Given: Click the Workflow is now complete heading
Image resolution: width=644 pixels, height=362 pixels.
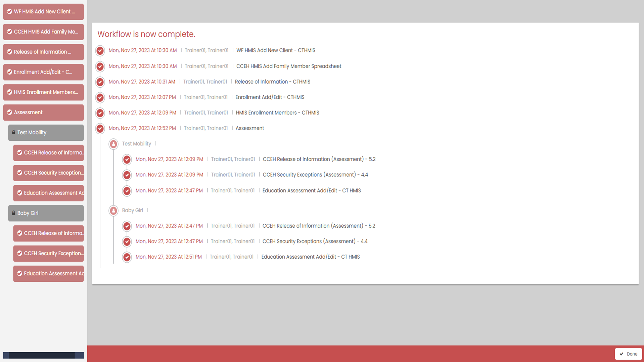Looking at the screenshot, I should point(146,34).
